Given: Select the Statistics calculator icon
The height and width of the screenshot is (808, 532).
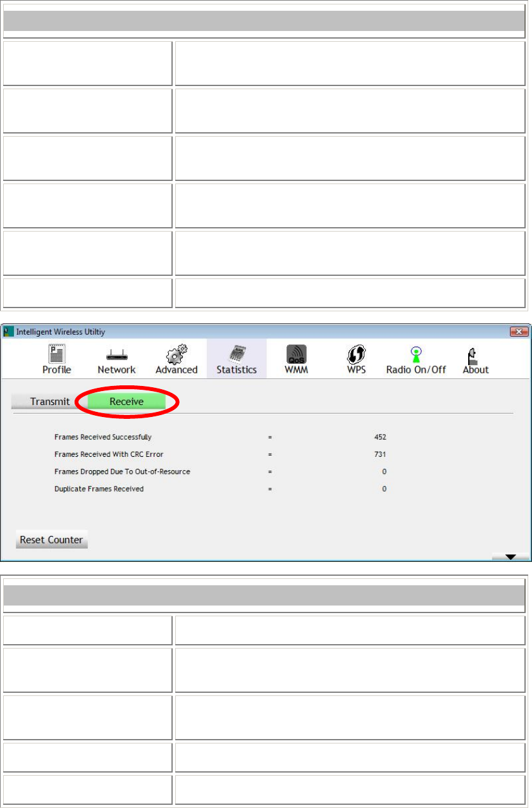Looking at the screenshot, I should [x=237, y=353].
